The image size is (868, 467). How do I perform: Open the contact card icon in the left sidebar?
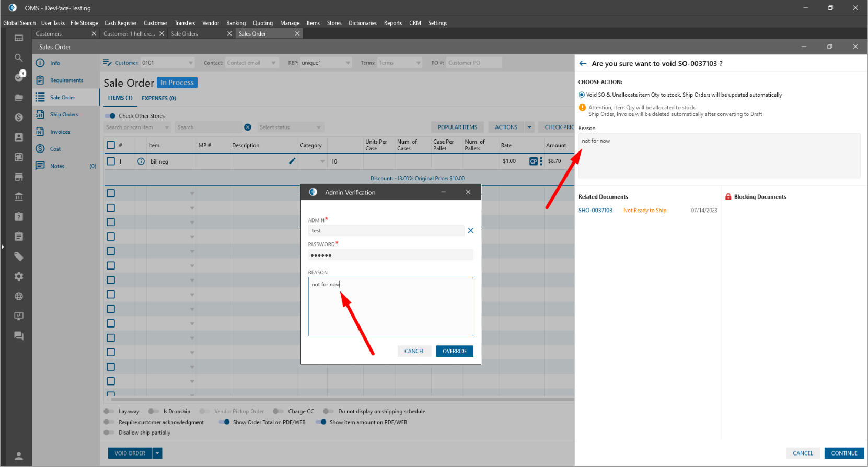(x=19, y=137)
